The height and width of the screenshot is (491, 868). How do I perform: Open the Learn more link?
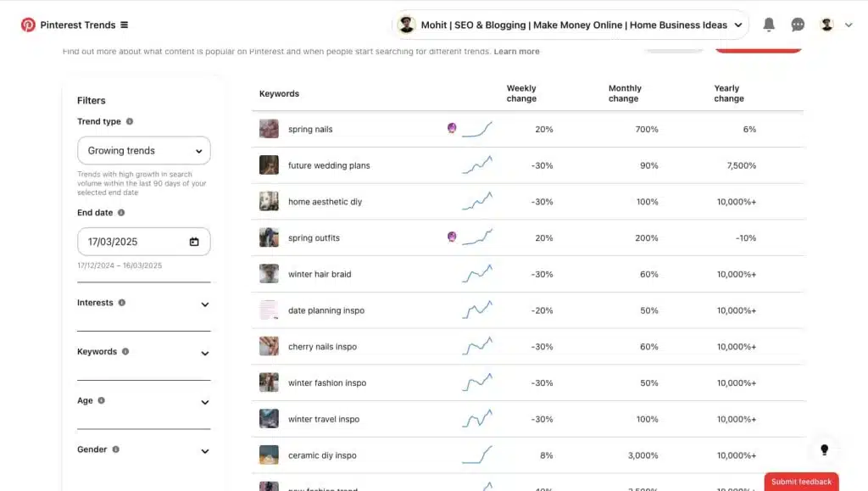tap(516, 51)
